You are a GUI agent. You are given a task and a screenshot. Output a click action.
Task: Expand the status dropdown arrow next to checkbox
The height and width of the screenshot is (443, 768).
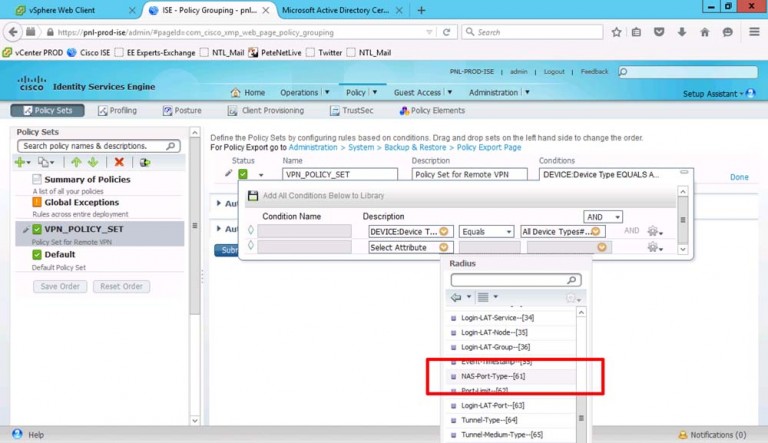click(x=261, y=175)
